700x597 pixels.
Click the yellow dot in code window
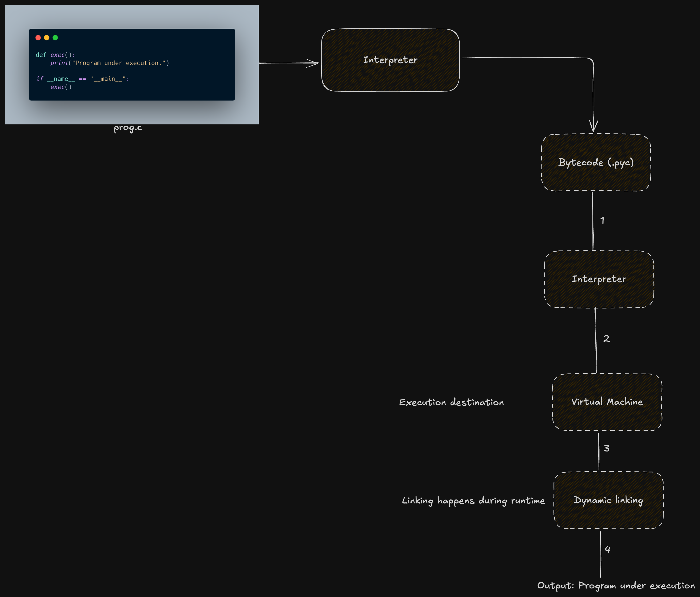click(x=47, y=37)
